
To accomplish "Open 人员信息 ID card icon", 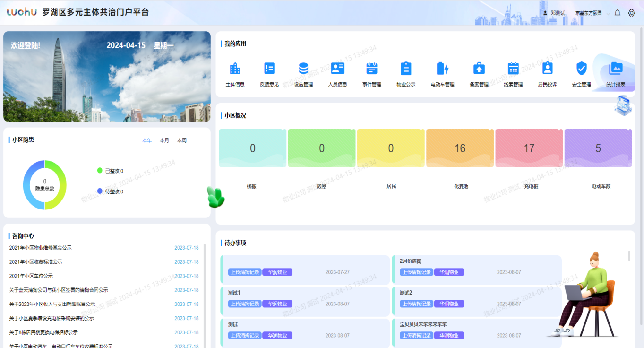I will [x=337, y=69].
